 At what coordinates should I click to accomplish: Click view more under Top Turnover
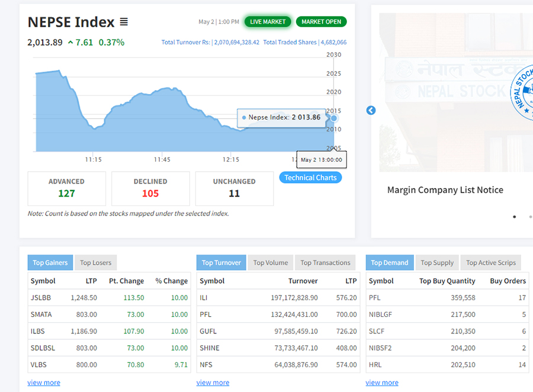tap(213, 383)
